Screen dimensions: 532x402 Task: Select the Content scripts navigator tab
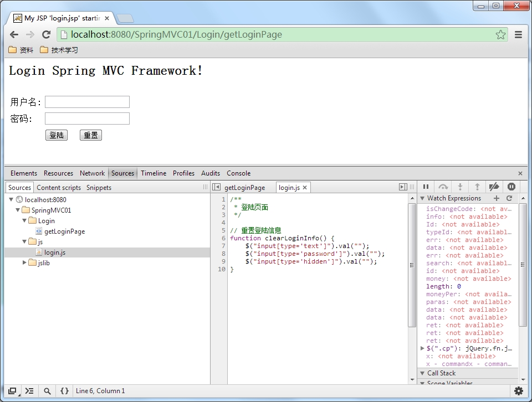click(x=59, y=188)
